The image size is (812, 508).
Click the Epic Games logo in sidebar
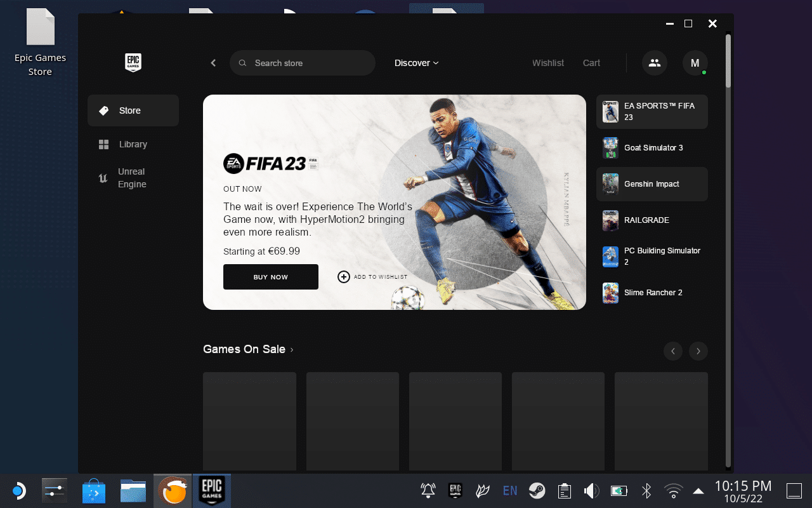click(133, 63)
